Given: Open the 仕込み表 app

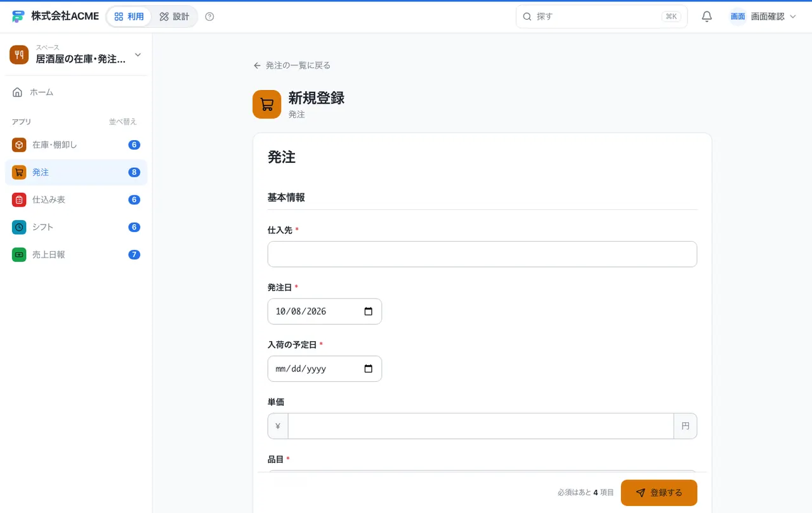Looking at the screenshot, I should click(76, 200).
